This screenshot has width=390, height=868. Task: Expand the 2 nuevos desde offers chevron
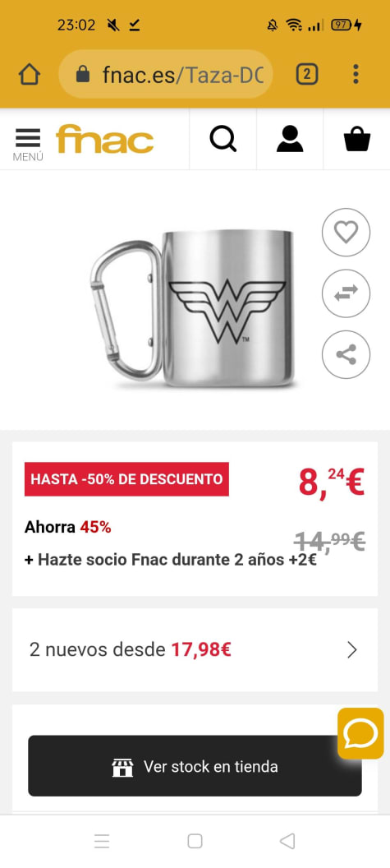click(x=352, y=650)
